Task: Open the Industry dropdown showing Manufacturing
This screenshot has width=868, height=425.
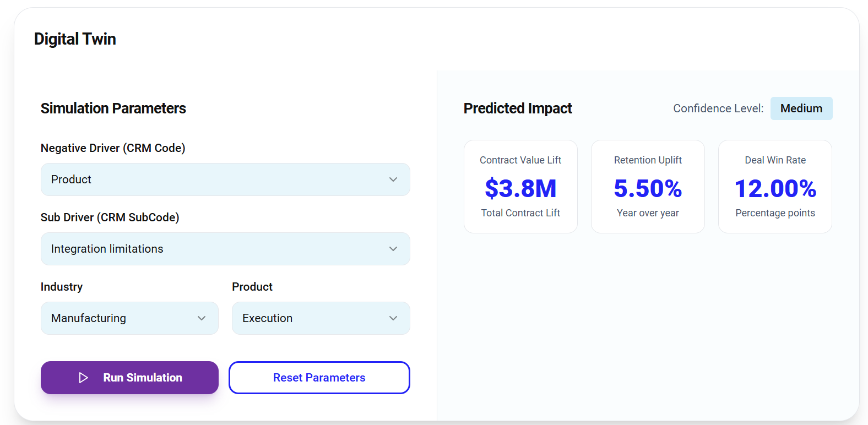Action: click(x=129, y=318)
